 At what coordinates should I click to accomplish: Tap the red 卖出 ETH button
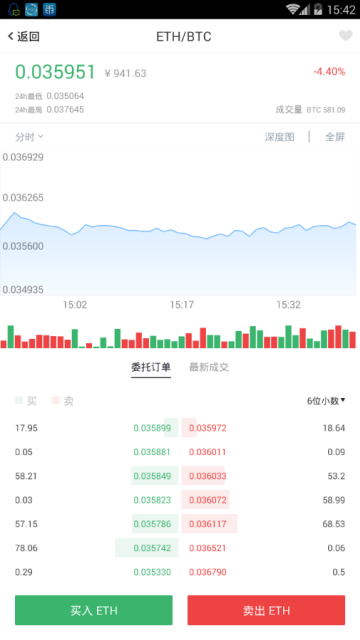tap(266, 610)
